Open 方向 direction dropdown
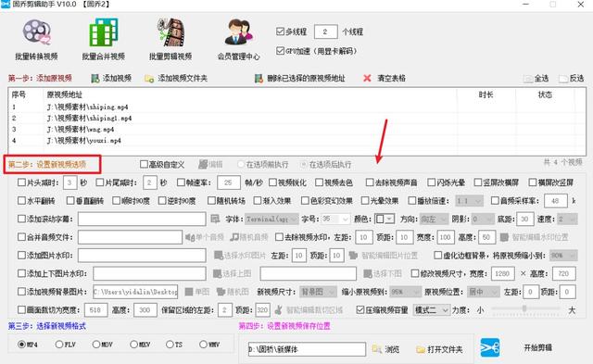The width and height of the screenshot is (593, 364). (435, 219)
